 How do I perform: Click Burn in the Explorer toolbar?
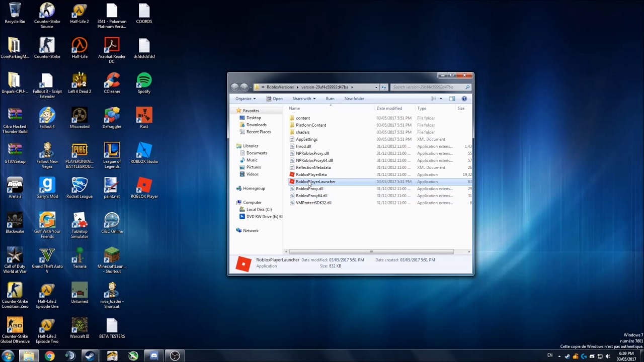(330, 99)
